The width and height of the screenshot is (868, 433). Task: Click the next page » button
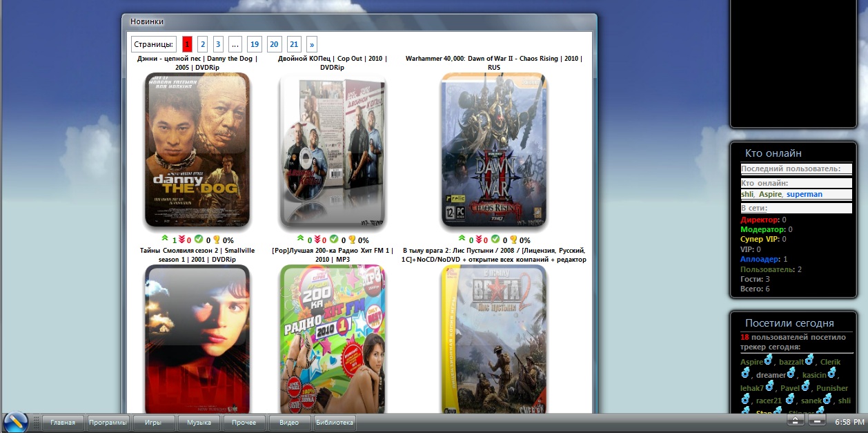pos(312,44)
